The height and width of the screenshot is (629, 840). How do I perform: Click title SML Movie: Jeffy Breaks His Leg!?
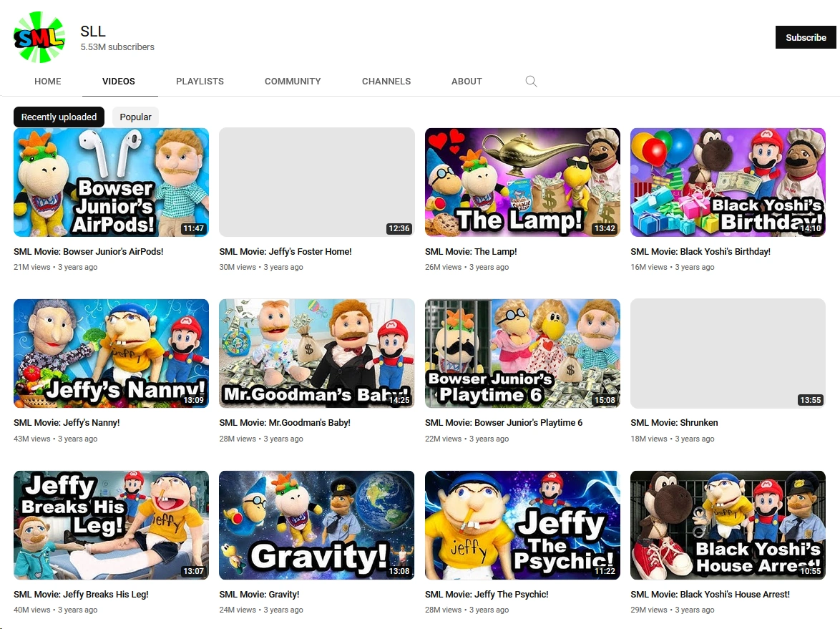(81, 594)
